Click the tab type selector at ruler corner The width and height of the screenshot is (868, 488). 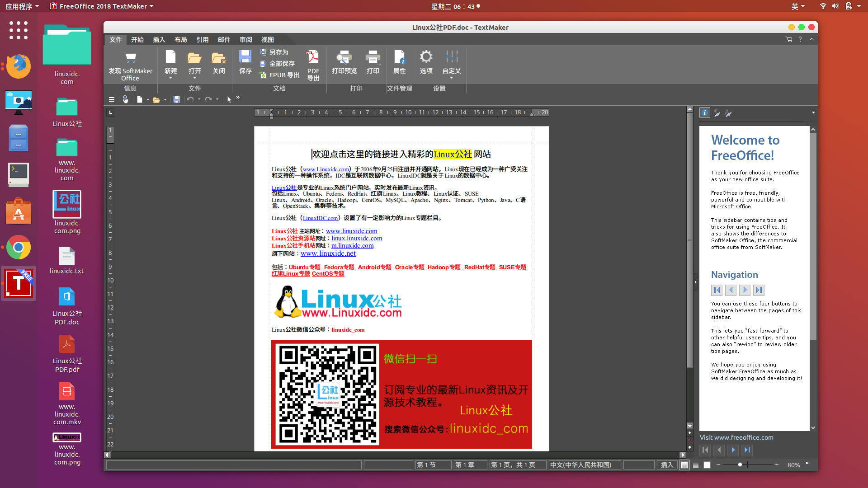111,113
